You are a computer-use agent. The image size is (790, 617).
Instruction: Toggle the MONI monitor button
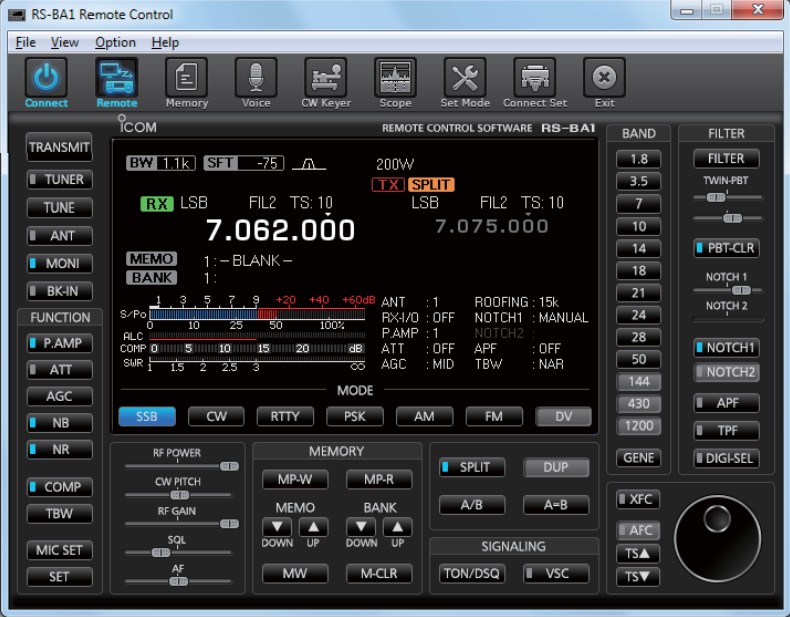pos(59,263)
